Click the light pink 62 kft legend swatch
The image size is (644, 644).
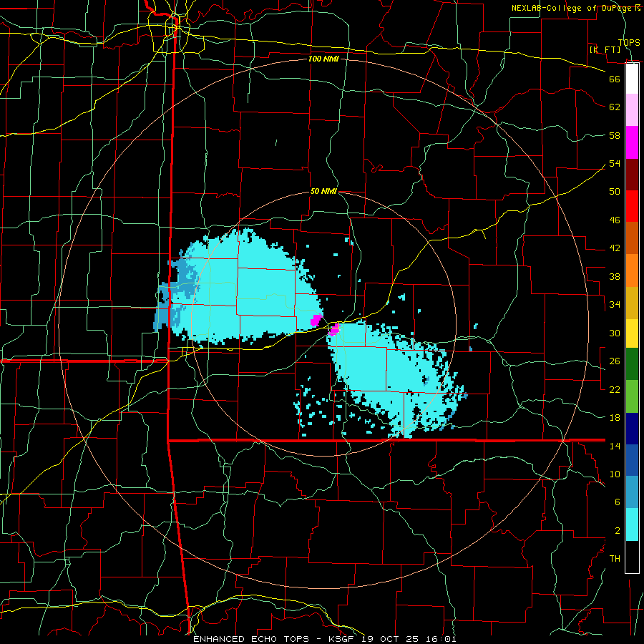click(632, 109)
